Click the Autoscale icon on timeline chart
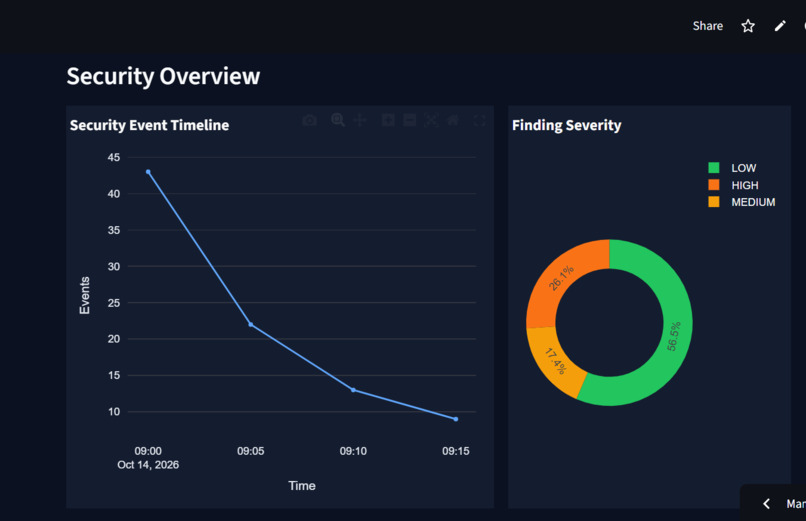This screenshot has height=521, width=806. tap(431, 120)
